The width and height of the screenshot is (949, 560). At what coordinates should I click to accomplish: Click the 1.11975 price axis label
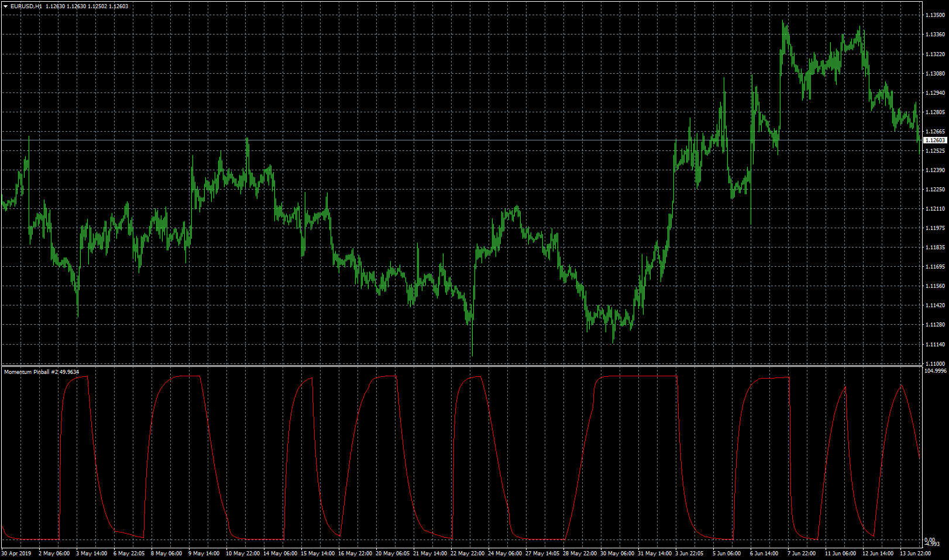tap(935, 228)
